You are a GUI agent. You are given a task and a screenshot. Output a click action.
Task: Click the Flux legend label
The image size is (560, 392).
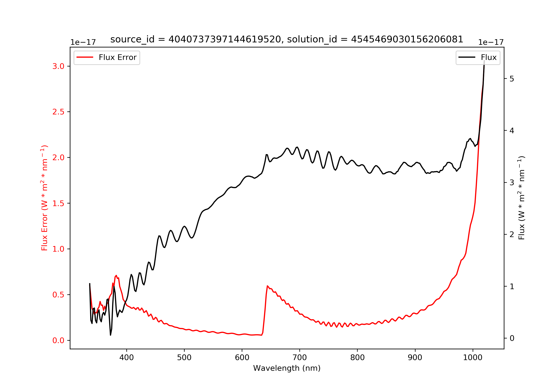coord(489,57)
